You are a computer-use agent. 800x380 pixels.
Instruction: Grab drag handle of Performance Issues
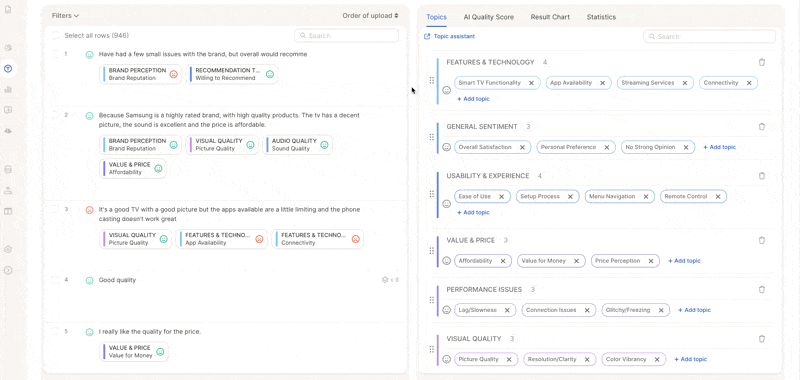(432, 300)
